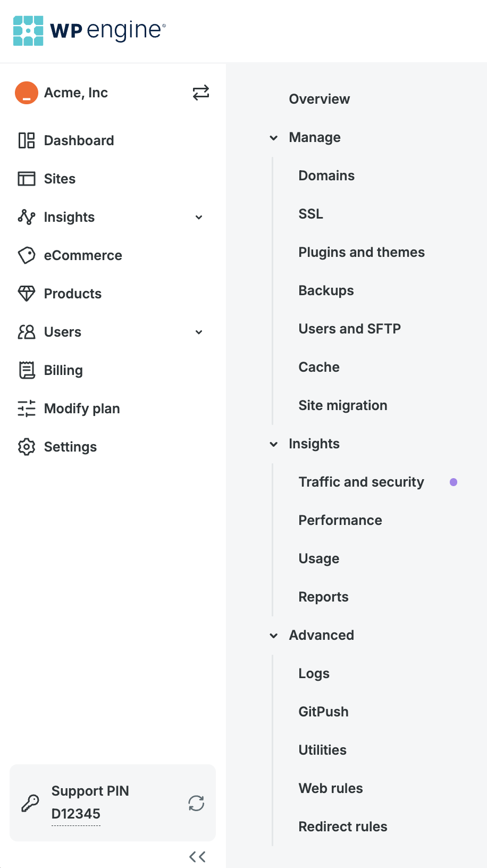The image size is (487, 868).
Task: Click the Modify plan sliders icon
Action: pos(27,408)
